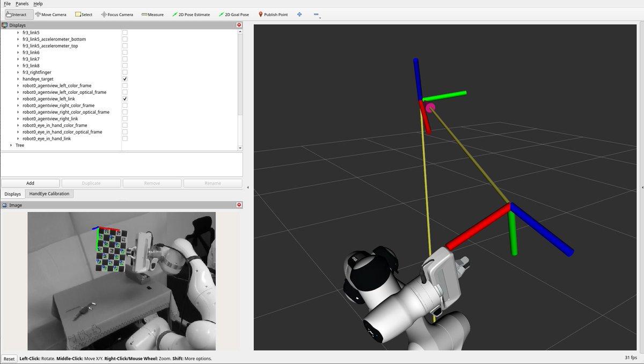Enable the fr3_link5 frame checkbox
Viewport: 644px width, 364px height.
click(x=125, y=33)
